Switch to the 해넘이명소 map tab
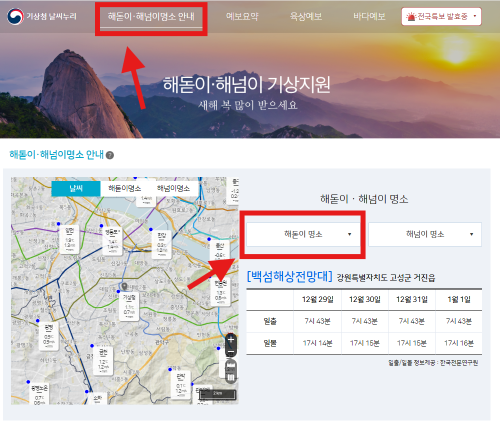The width and height of the screenshot is (500, 426). coord(173,188)
